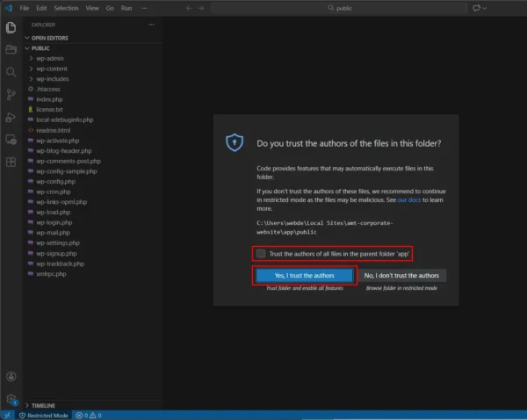Viewport: 527px width, 420px height.
Task: Collapse the Open Editors section
Action: pyautogui.click(x=49, y=38)
